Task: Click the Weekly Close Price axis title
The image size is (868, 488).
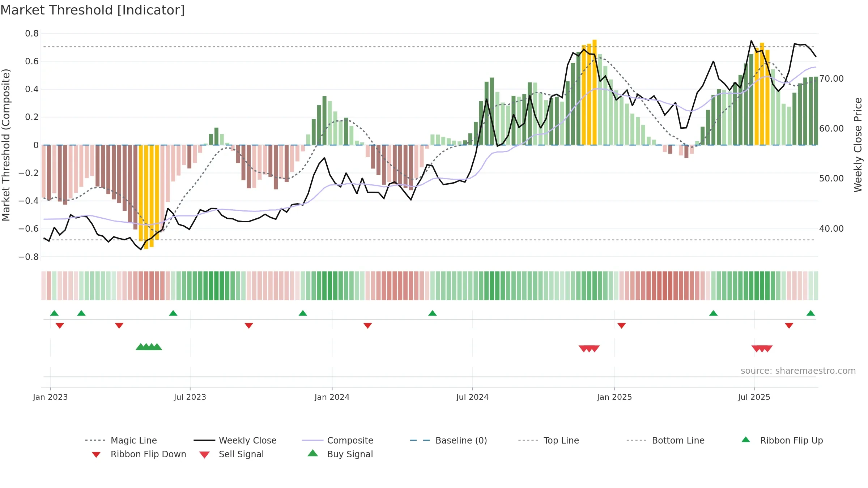Action: coord(858,145)
